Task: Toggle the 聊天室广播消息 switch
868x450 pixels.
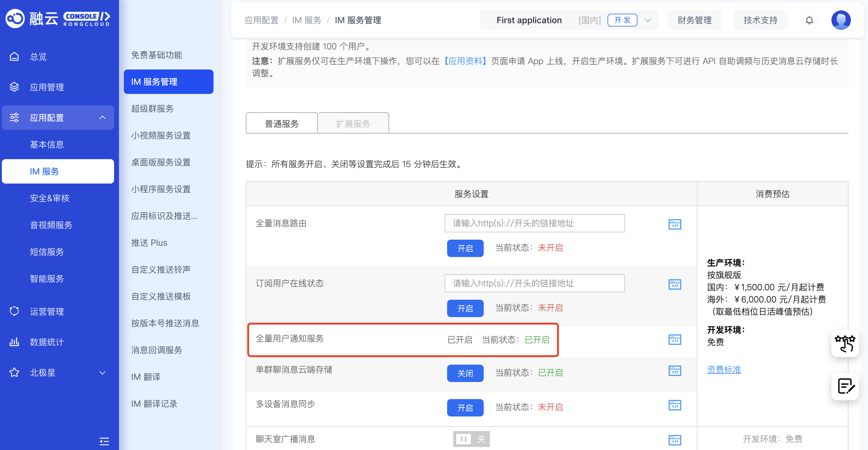Action: click(x=471, y=439)
